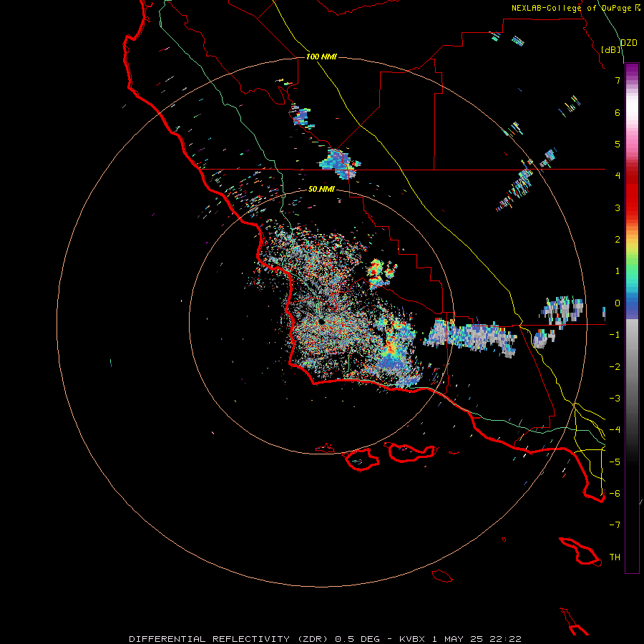Click the DZD legend title
The width and height of the screenshot is (644, 644).
[x=629, y=43]
